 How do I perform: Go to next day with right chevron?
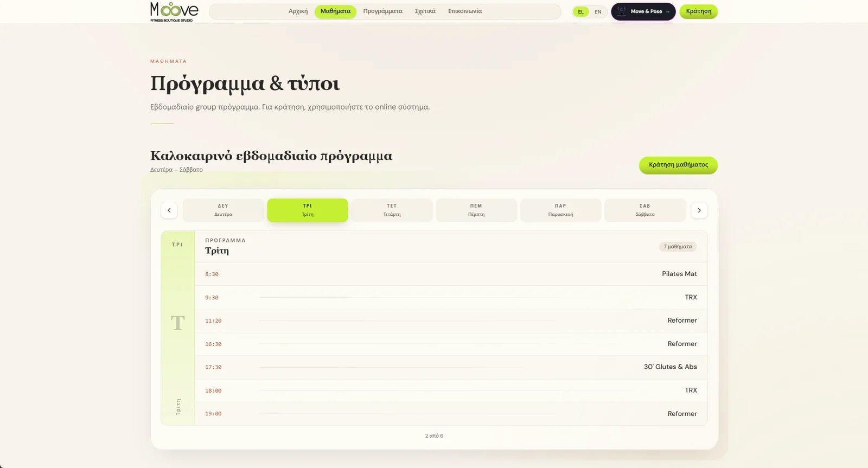[x=699, y=210]
